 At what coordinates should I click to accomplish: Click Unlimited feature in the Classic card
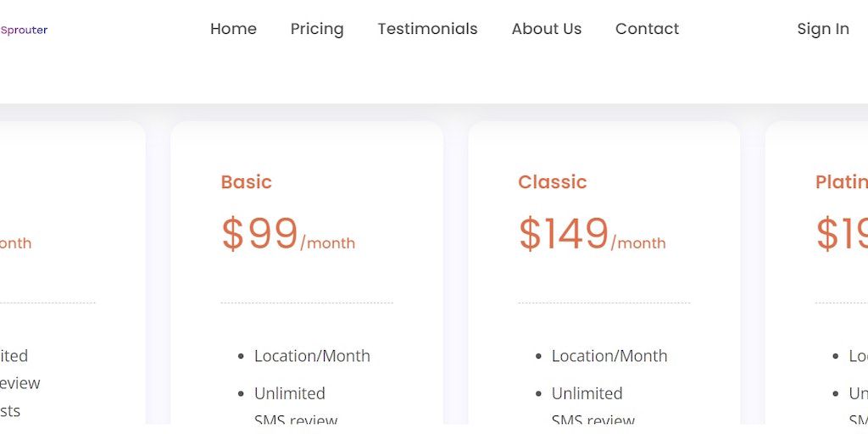click(587, 393)
